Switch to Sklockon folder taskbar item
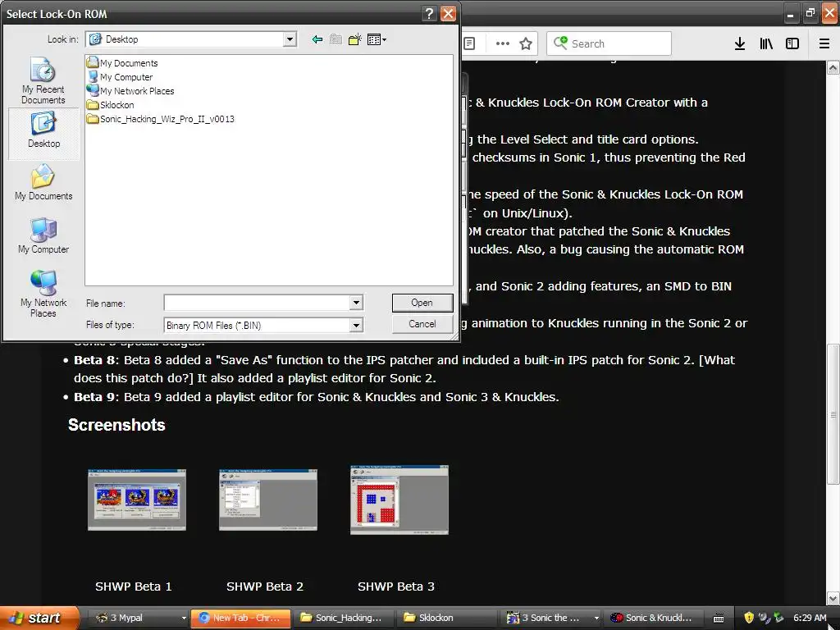 447,618
